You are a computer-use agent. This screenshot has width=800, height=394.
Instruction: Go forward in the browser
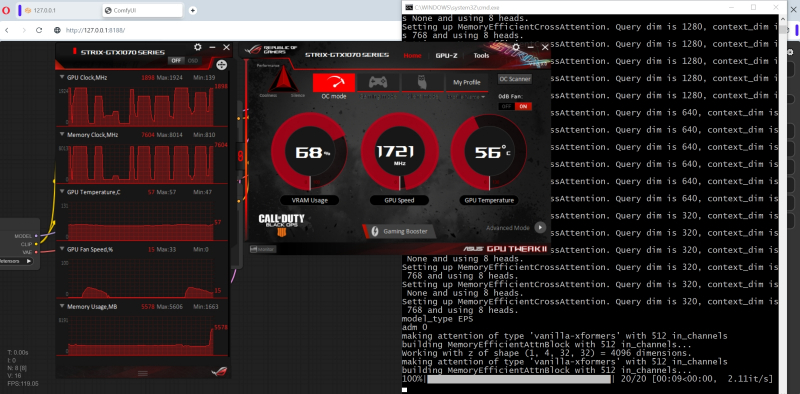coord(24,30)
